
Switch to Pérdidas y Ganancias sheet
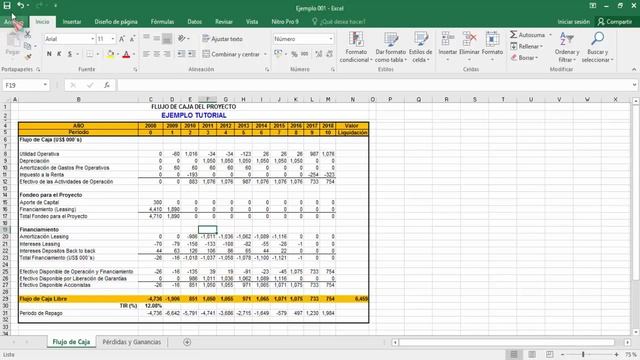click(x=131, y=342)
